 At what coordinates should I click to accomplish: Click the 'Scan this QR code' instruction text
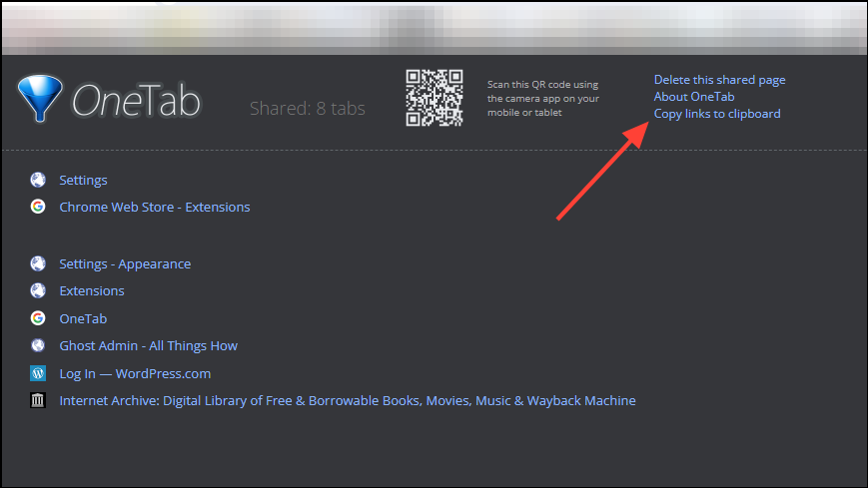coord(543,99)
